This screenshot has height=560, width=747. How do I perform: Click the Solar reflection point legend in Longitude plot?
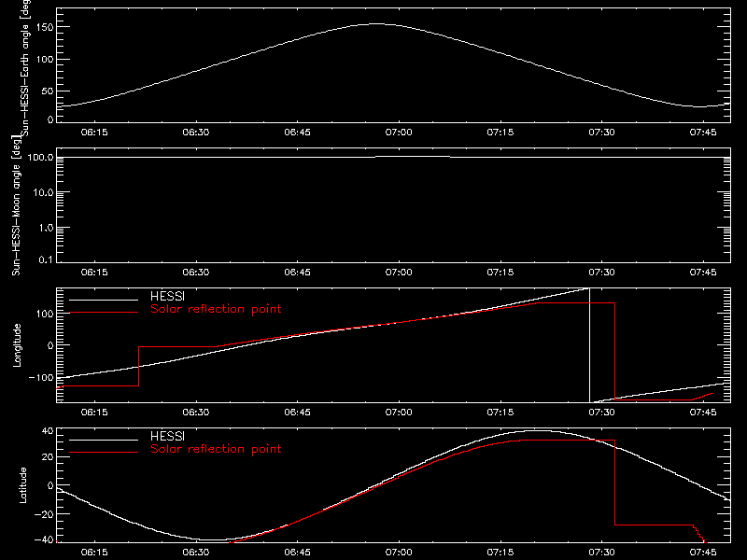(216, 309)
